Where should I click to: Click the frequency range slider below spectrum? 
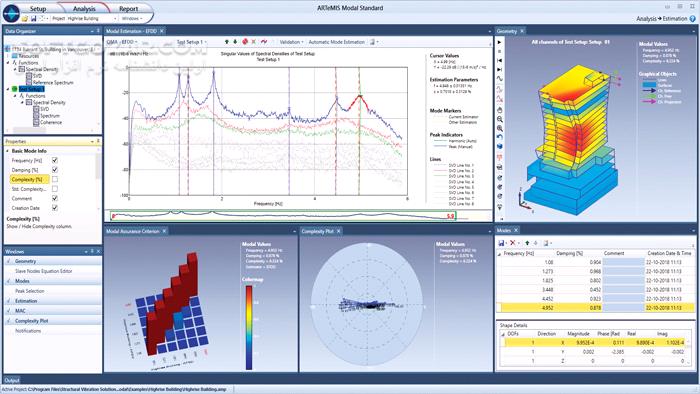(284, 216)
